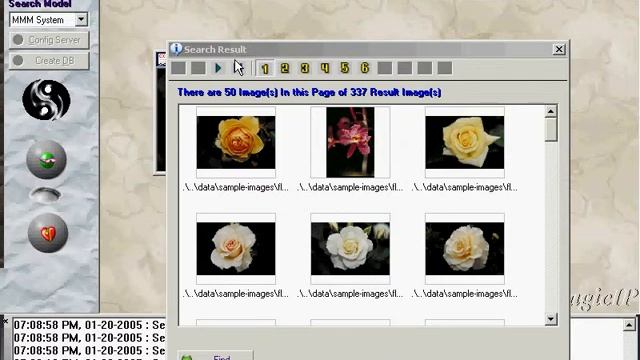The image size is (640, 360).
Task: Select the pale yellow rose thumbnail
Action: tap(464, 142)
